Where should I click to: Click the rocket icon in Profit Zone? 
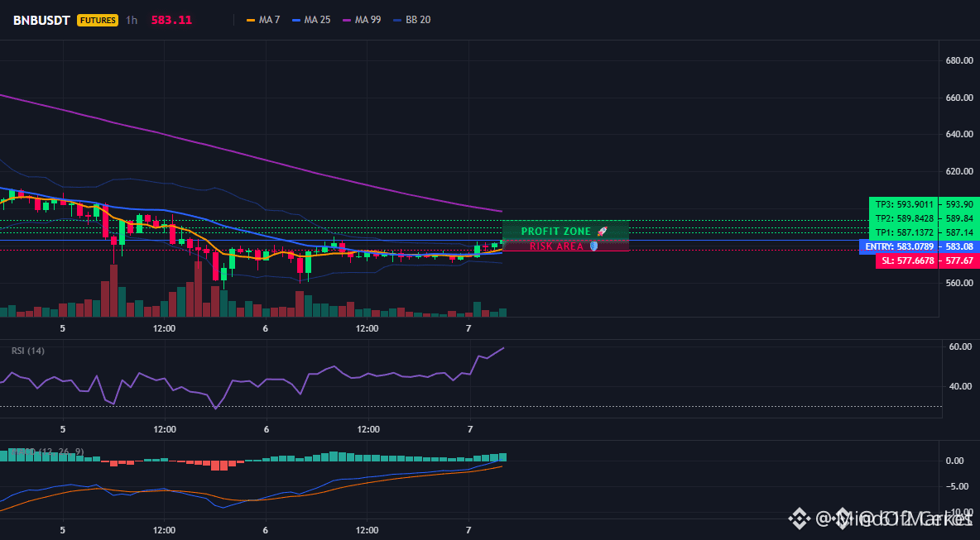602,231
